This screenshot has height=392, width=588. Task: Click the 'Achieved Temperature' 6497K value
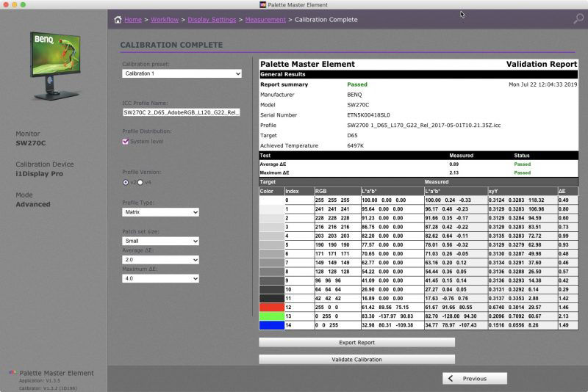[x=355, y=145]
